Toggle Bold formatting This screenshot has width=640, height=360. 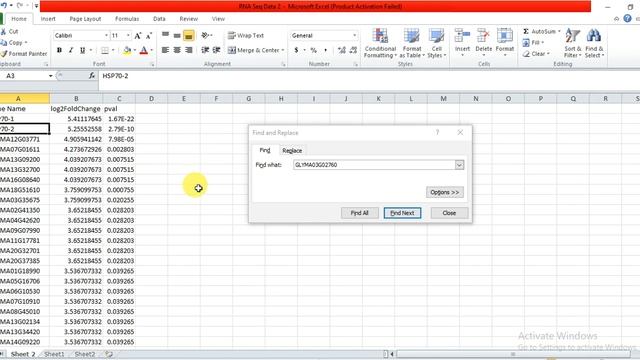[60, 50]
